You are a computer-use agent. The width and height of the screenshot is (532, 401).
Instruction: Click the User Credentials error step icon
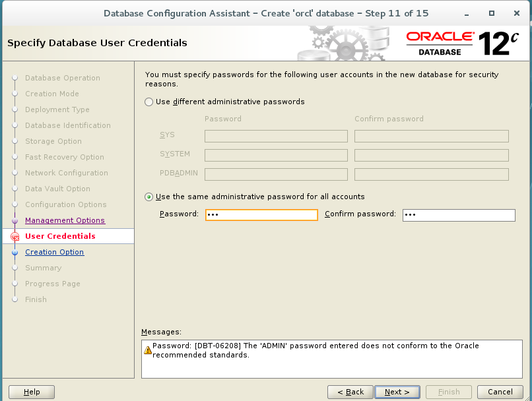15,237
